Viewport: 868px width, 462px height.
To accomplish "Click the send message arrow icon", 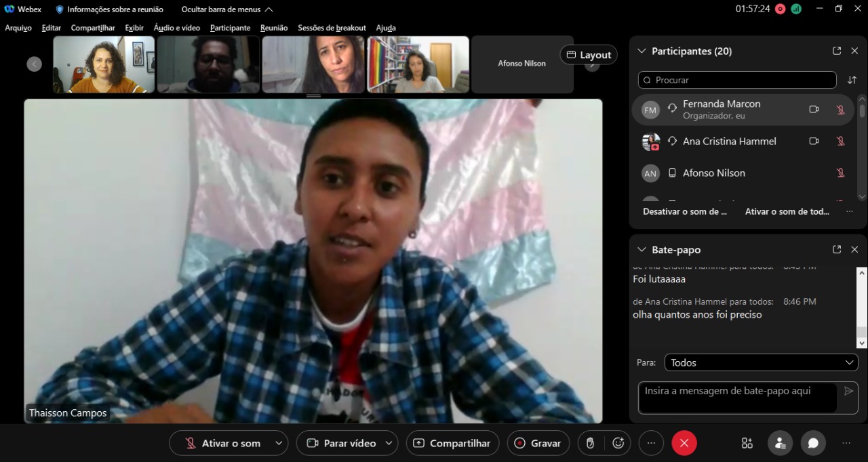I will (848, 391).
